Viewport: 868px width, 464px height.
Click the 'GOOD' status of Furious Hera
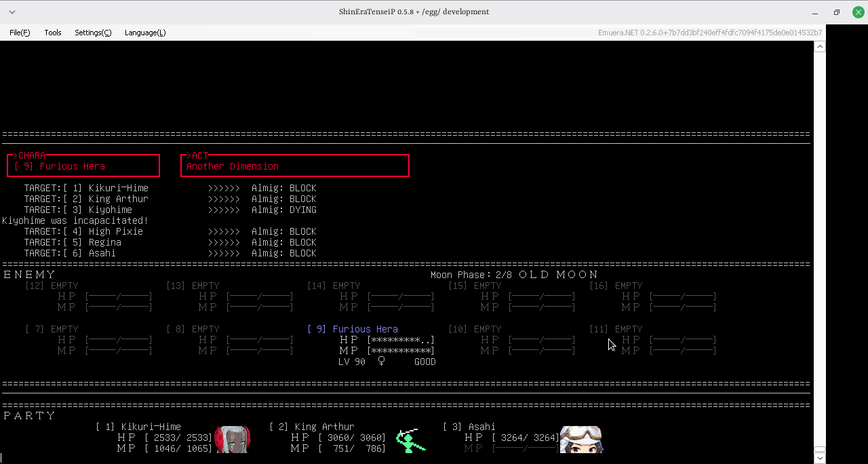point(425,362)
